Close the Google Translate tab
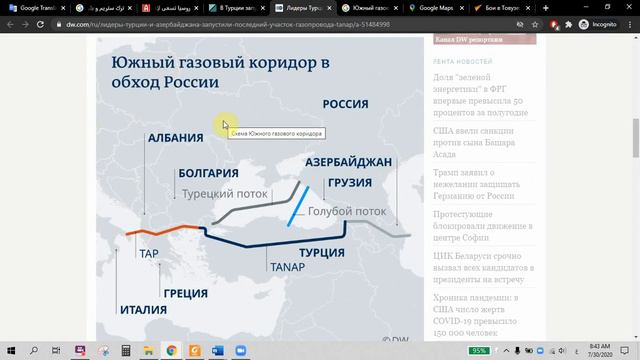The width and height of the screenshot is (640, 360). click(x=63, y=8)
